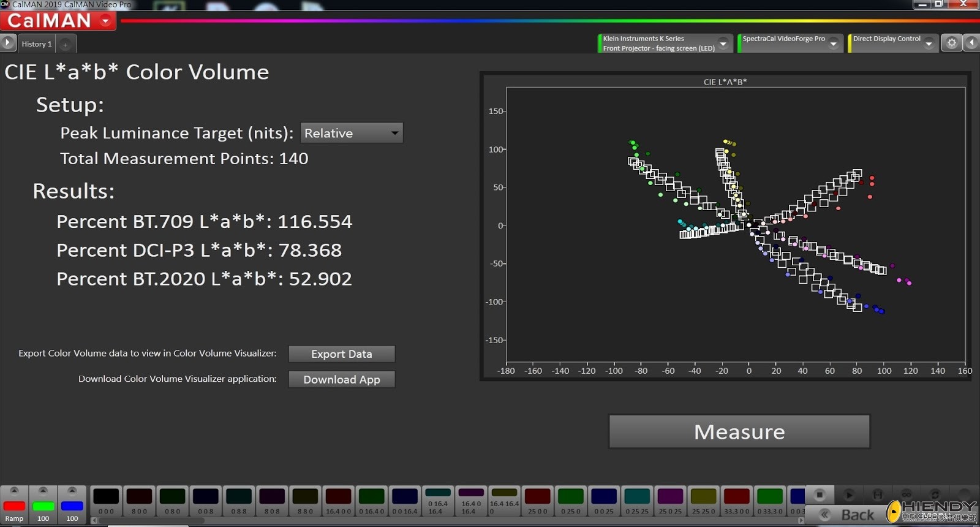Select the 25 0 0 red pattern swatch
This screenshot has height=527, width=980.
pyautogui.click(x=538, y=501)
